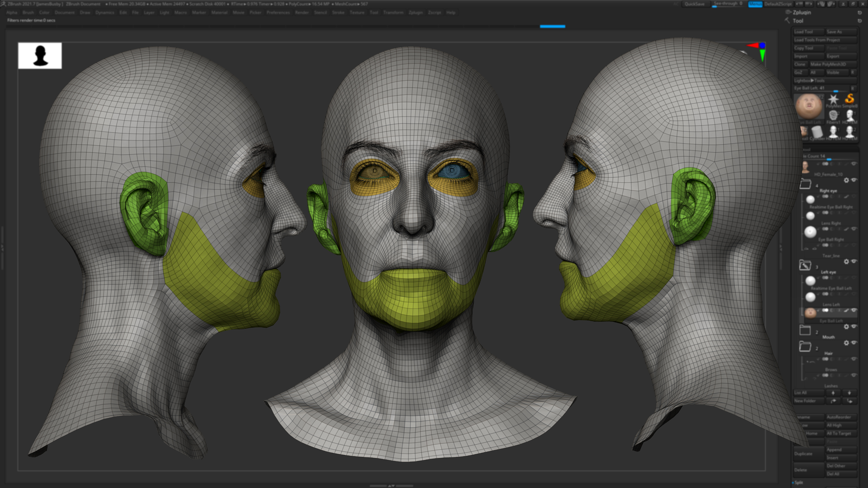
Task: Open the gear settings icon on Right eye folder
Action: [x=846, y=180]
